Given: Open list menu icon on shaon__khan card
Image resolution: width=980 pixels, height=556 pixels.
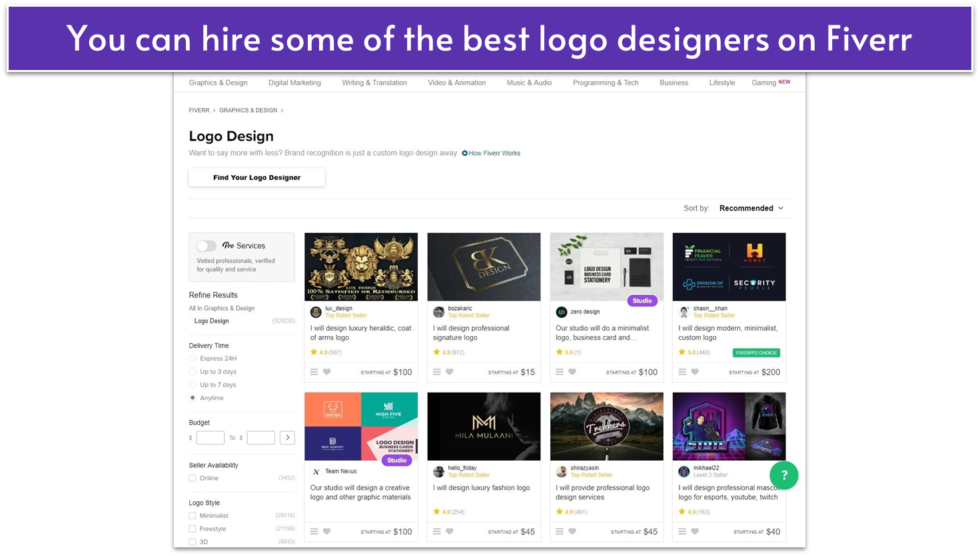Looking at the screenshot, I should (x=682, y=372).
